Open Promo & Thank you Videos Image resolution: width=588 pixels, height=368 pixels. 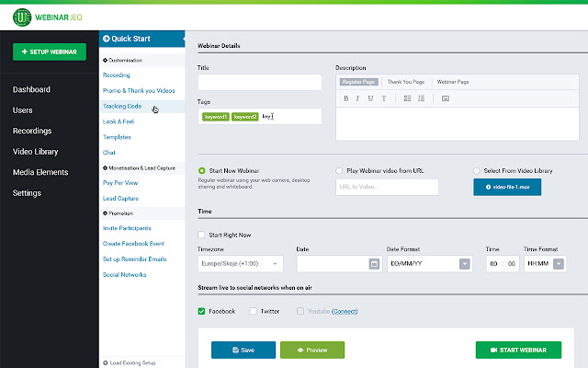[139, 90]
